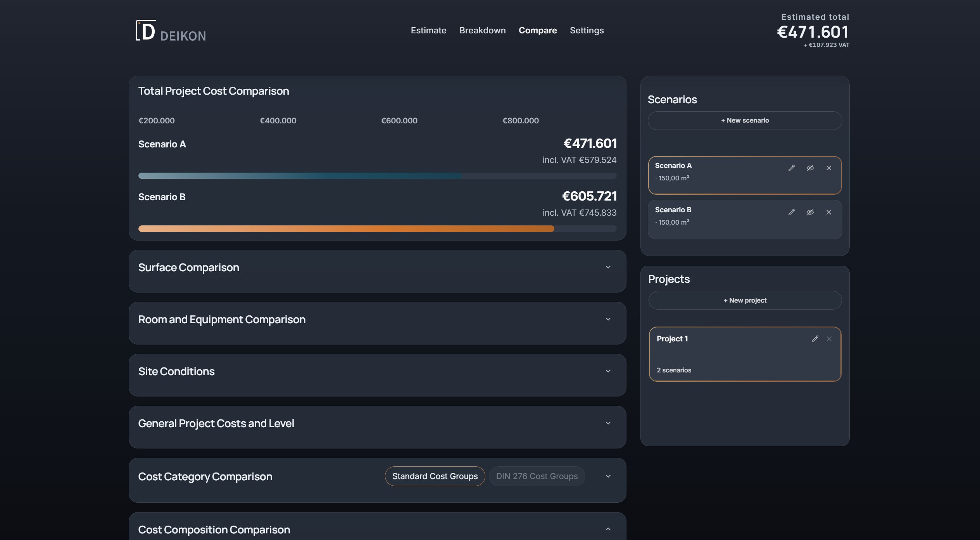Select the Scenario A card
Image resolution: width=980 pixels, height=540 pixels.
click(x=745, y=175)
